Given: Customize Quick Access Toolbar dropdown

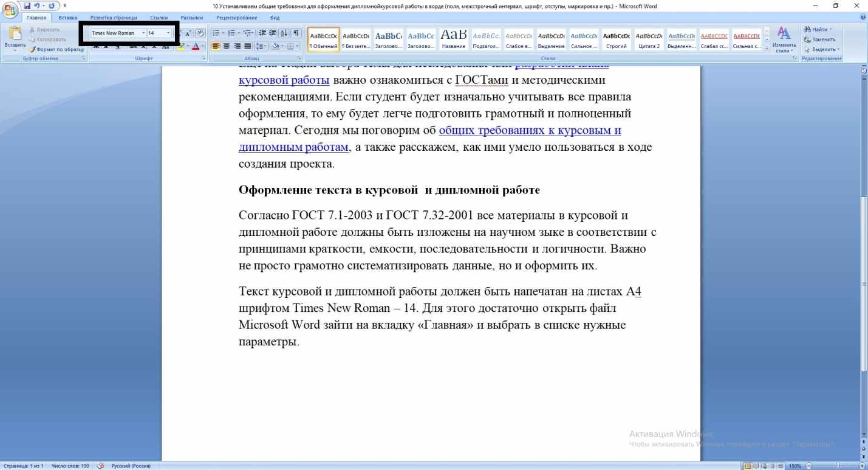Looking at the screenshot, I should [64, 6].
